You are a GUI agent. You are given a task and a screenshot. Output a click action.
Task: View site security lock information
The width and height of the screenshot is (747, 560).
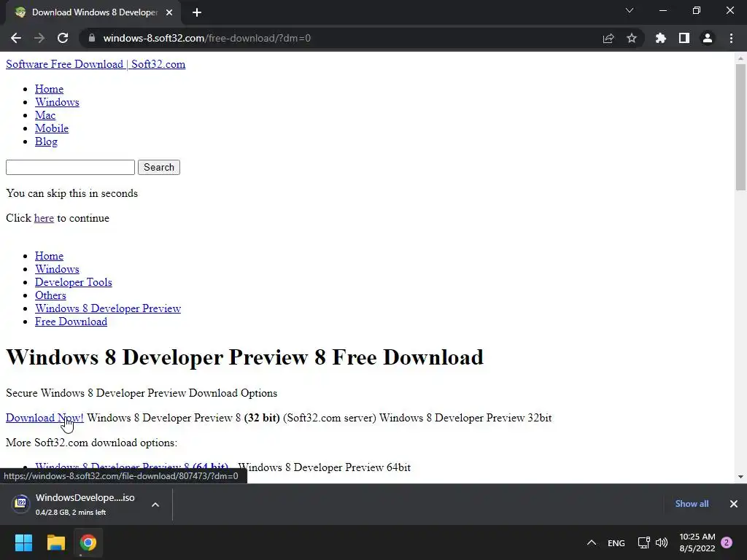(91, 38)
